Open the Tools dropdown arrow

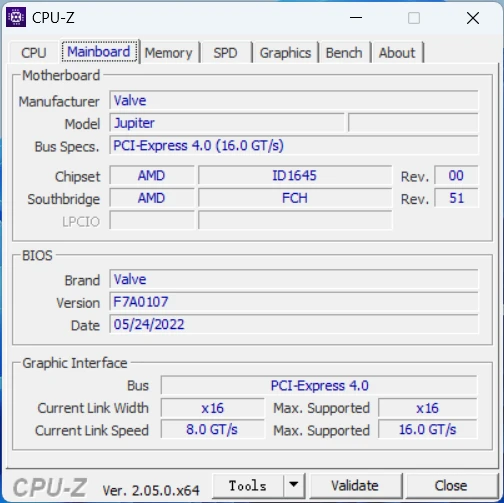coord(294,485)
